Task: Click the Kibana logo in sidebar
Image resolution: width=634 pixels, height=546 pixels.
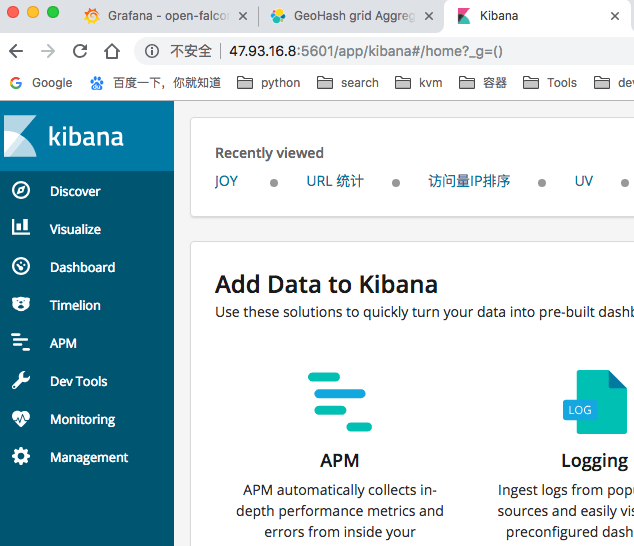Action: (x=65, y=136)
